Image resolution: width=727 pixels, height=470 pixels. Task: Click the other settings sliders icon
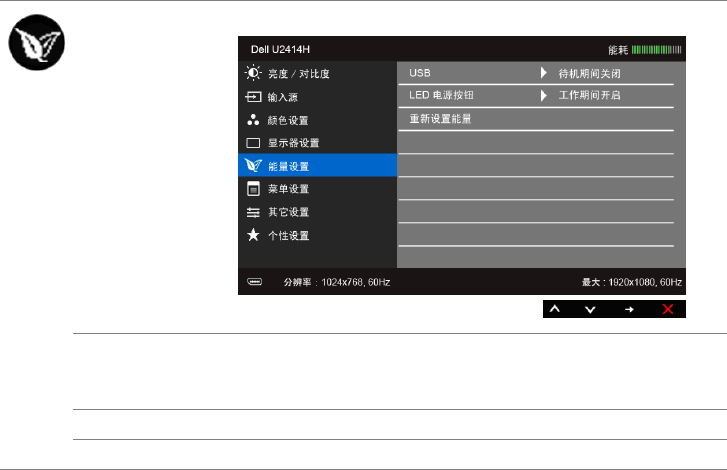click(x=253, y=212)
